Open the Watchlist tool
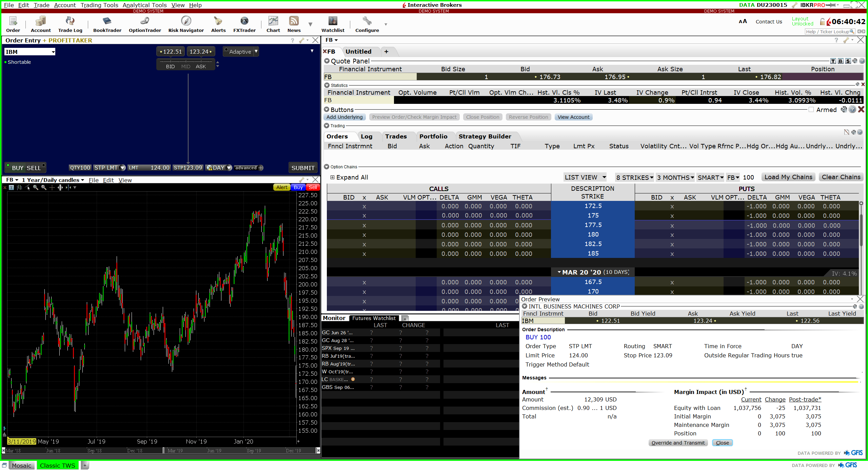 [x=333, y=24]
